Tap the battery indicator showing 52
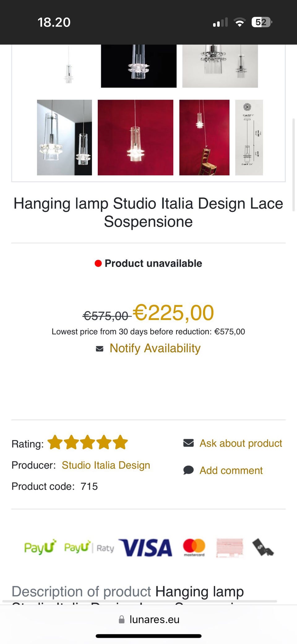 (261, 22)
